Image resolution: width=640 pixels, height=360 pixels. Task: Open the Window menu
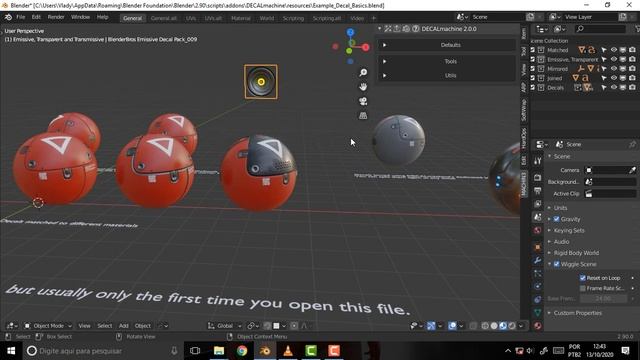click(x=80, y=17)
